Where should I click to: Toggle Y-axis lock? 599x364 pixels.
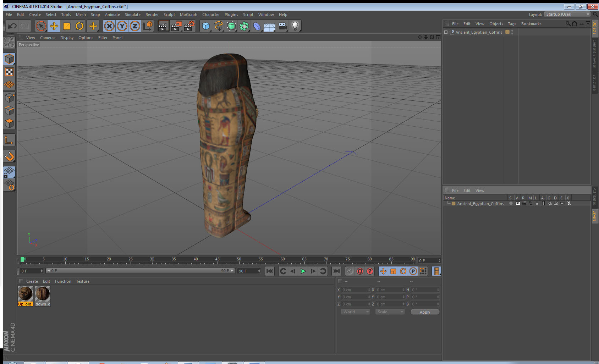click(x=122, y=26)
